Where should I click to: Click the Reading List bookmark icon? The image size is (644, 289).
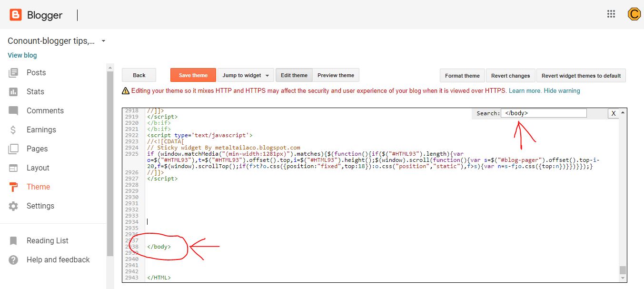click(x=13, y=241)
